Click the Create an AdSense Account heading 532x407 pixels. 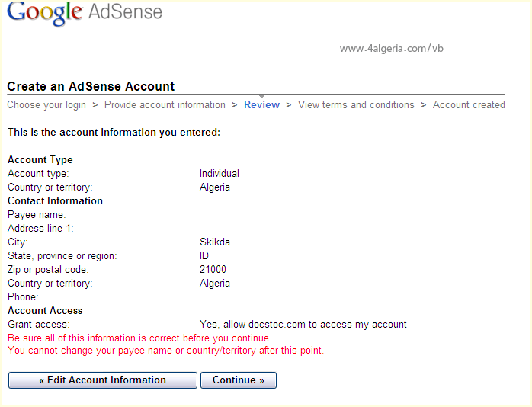(91, 87)
